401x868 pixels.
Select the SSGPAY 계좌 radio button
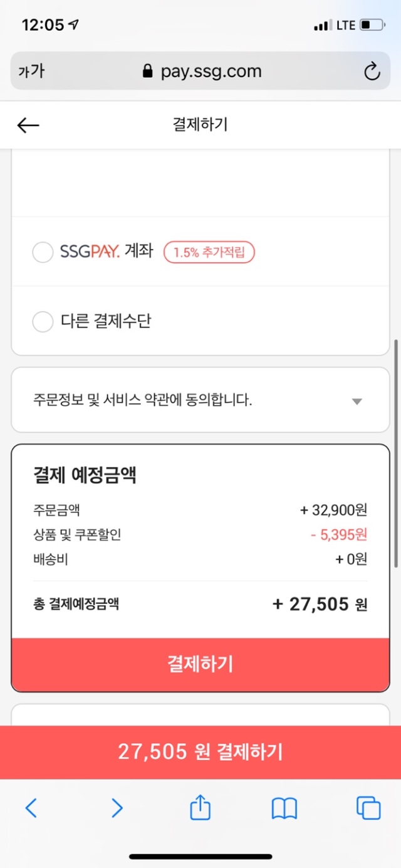(x=43, y=253)
